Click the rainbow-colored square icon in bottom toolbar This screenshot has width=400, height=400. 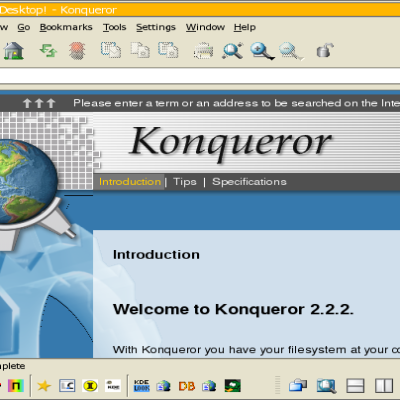[16, 386]
